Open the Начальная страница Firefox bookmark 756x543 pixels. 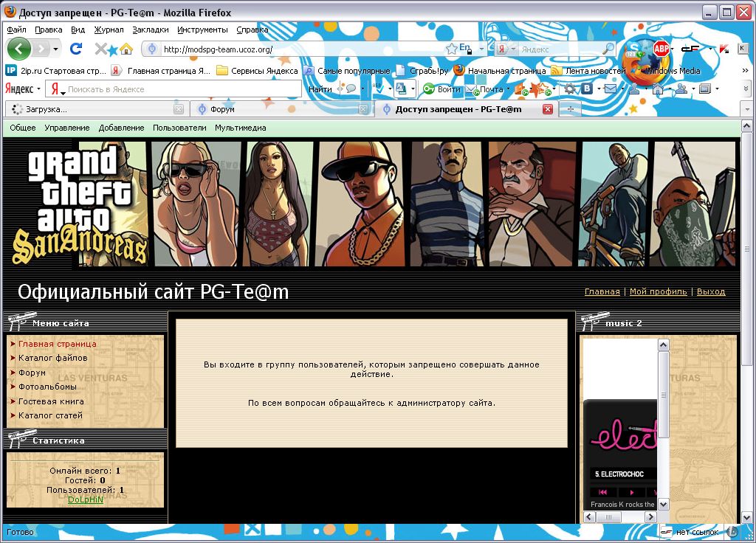pyautogui.click(x=500, y=71)
